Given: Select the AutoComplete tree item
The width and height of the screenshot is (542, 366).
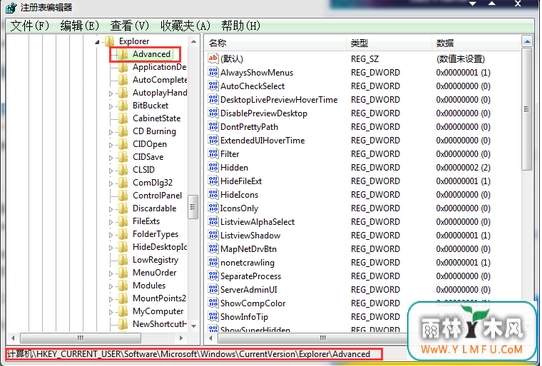Looking at the screenshot, I should point(160,80).
